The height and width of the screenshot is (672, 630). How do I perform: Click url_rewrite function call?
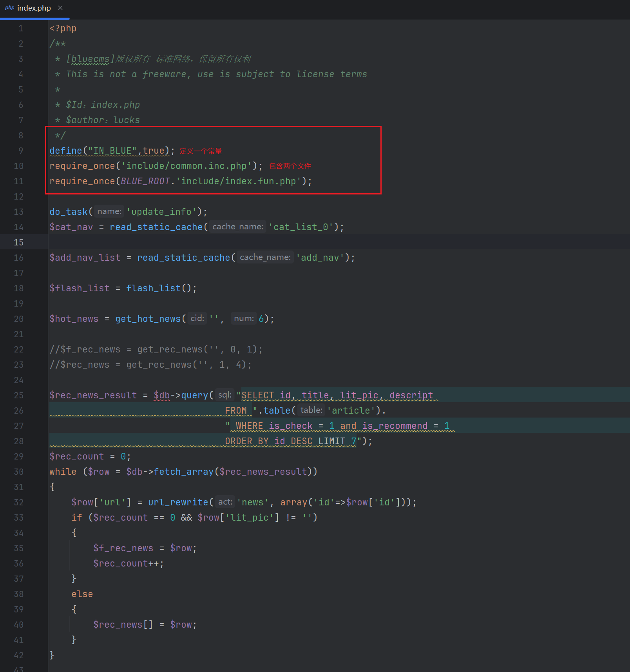(x=178, y=502)
